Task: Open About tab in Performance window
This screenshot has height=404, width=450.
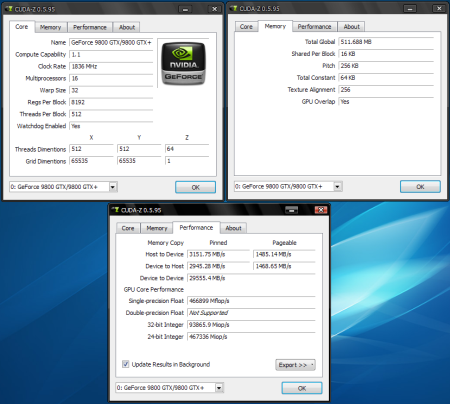Action: pos(233,228)
